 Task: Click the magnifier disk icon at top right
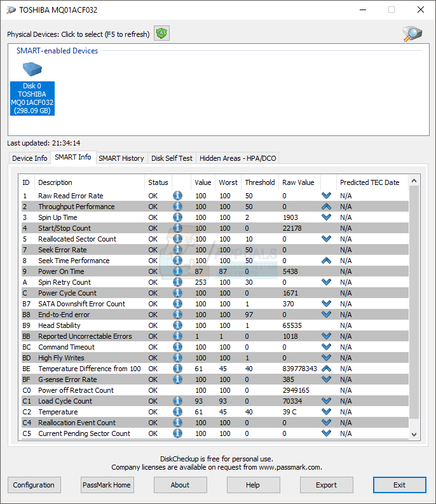[x=412, y=34]
